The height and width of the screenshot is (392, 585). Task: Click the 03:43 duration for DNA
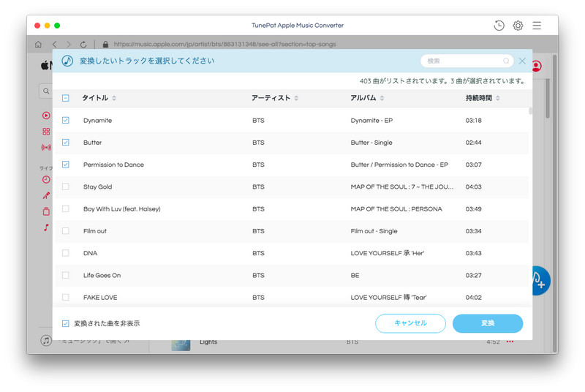tap(473, 253)
